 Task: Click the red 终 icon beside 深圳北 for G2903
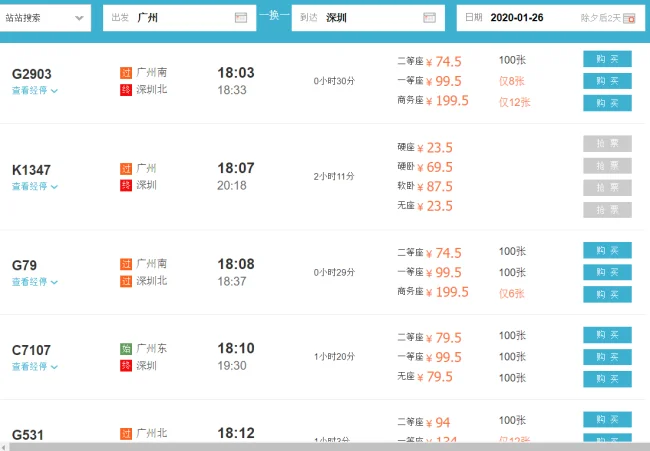[x=126, y=90]
